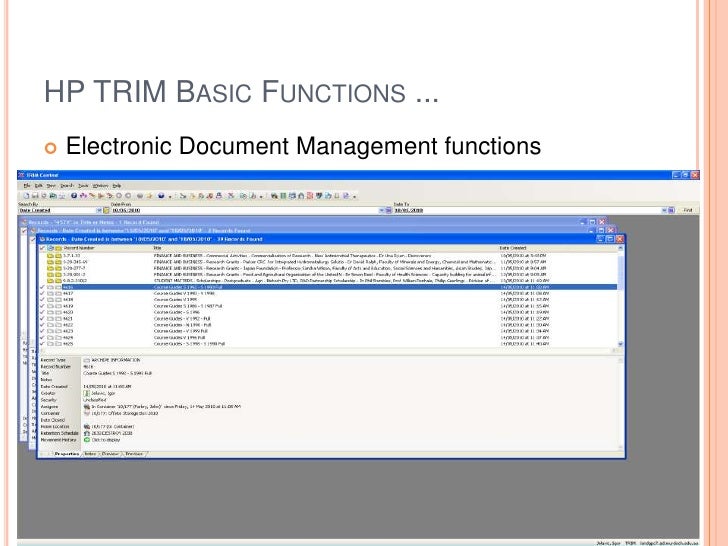Click 'ARCHIVE INFORMATION' record type value
This screenshot has width=728, height=546.
pos(115,360)
